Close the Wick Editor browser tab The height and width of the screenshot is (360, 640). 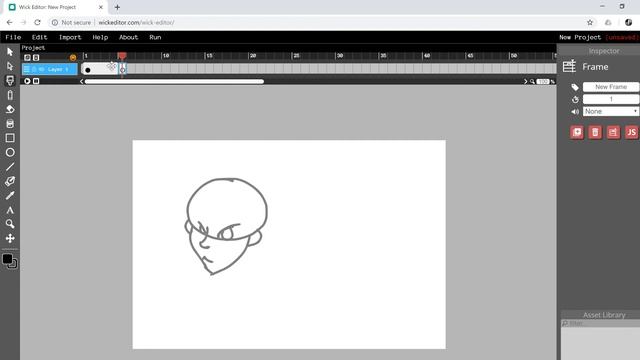101,7
